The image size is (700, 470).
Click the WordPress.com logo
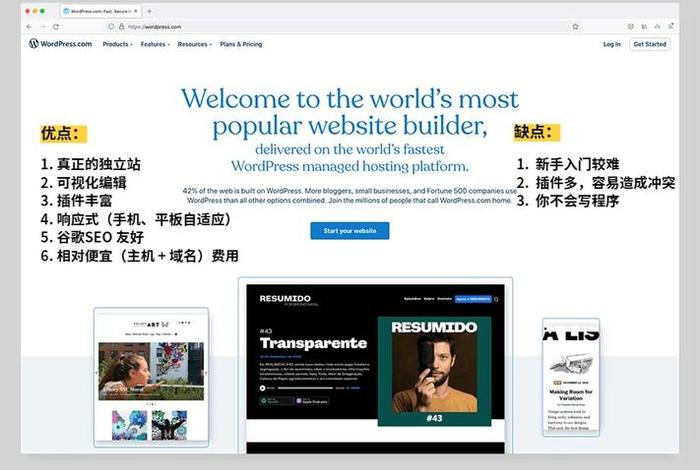pyautogui.click(x=60, y=44)
